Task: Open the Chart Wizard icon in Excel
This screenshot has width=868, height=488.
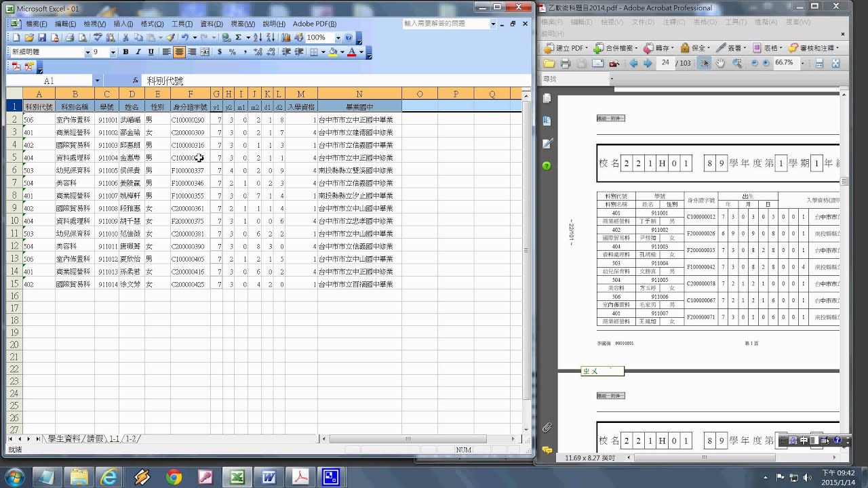Action: (x=286, y=38)
